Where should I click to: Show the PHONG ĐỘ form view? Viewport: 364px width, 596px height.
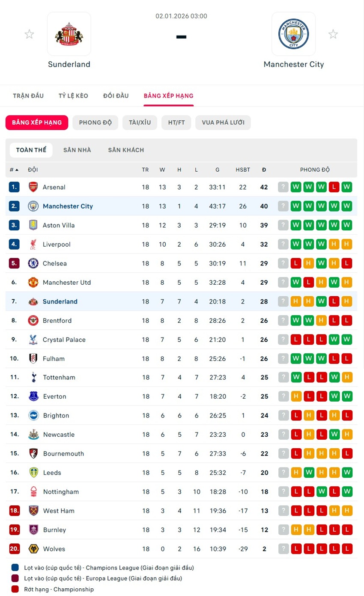pyautogui.click(x=95, y=122)
